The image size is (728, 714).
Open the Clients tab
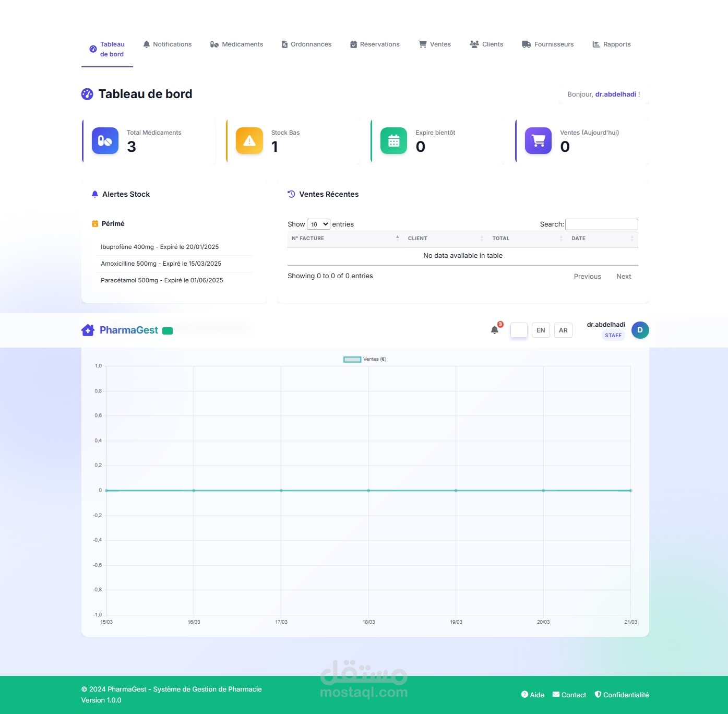coord(486,44)
